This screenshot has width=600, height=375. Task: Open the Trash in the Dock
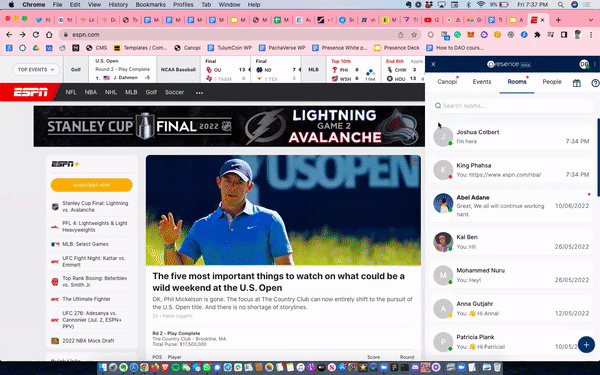coord(497,367)
